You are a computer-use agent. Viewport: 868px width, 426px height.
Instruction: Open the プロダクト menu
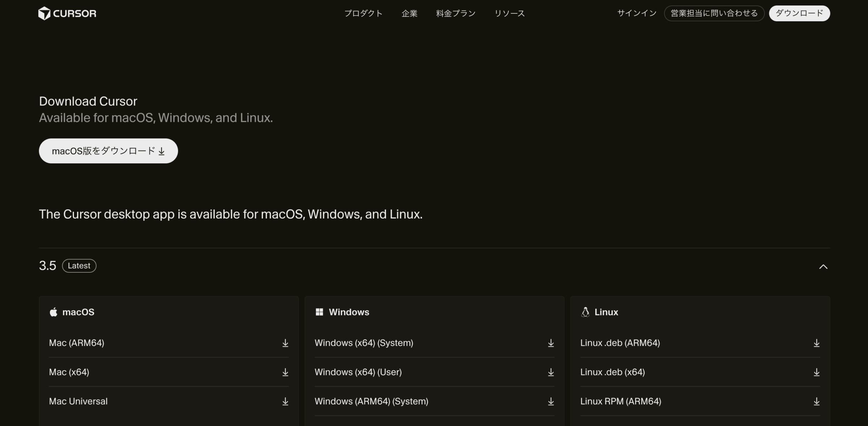[363, 13]
